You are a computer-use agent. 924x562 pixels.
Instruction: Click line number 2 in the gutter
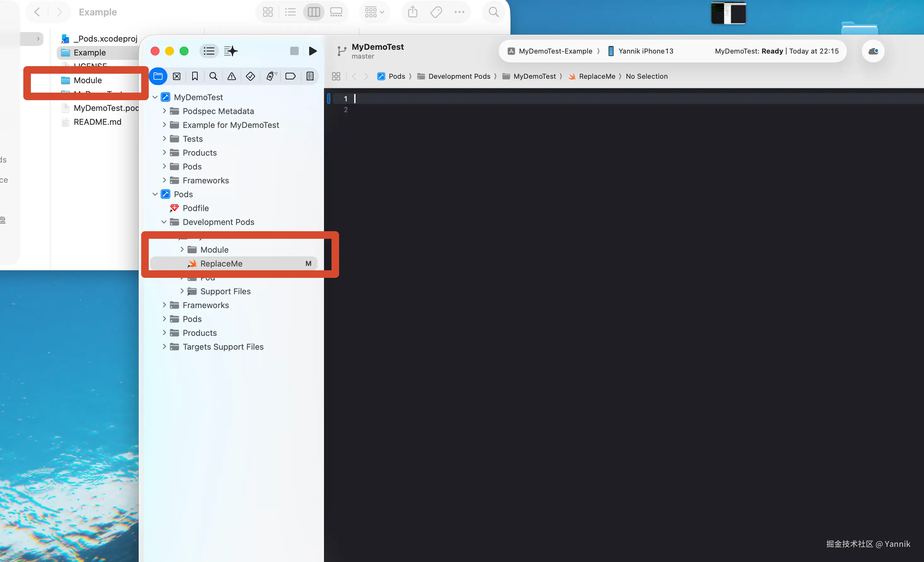coord(345,110)
